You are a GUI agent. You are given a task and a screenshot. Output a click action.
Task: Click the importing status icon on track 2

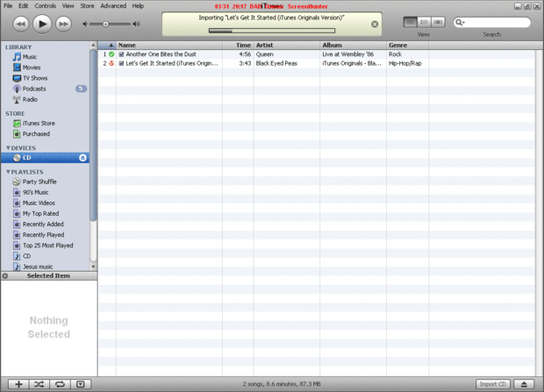(x=111, y=63)
